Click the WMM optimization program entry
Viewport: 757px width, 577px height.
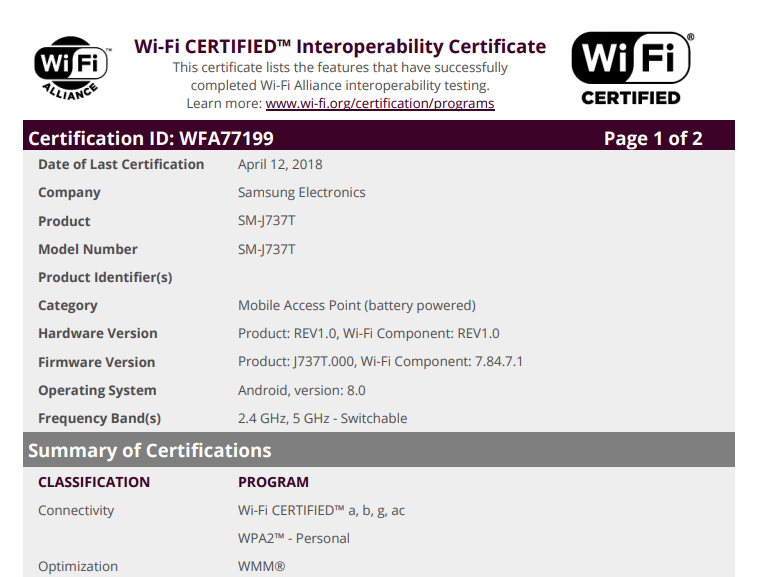tap(261, 566)
